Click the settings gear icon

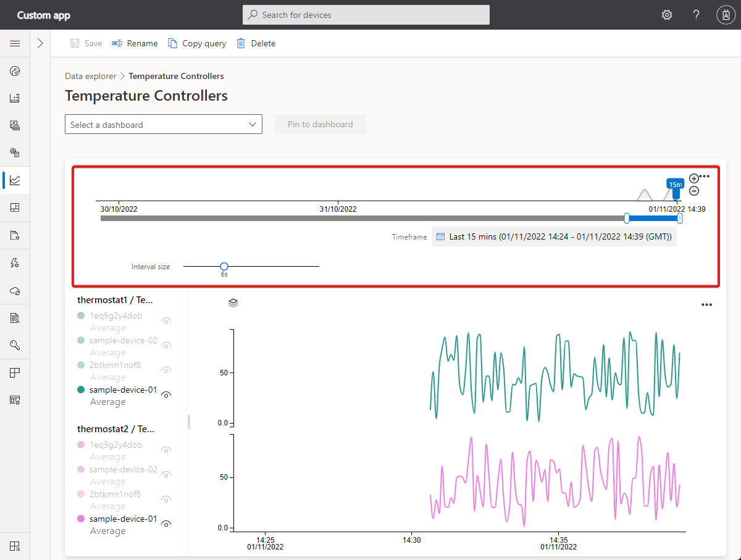click(x=667, y=15)
